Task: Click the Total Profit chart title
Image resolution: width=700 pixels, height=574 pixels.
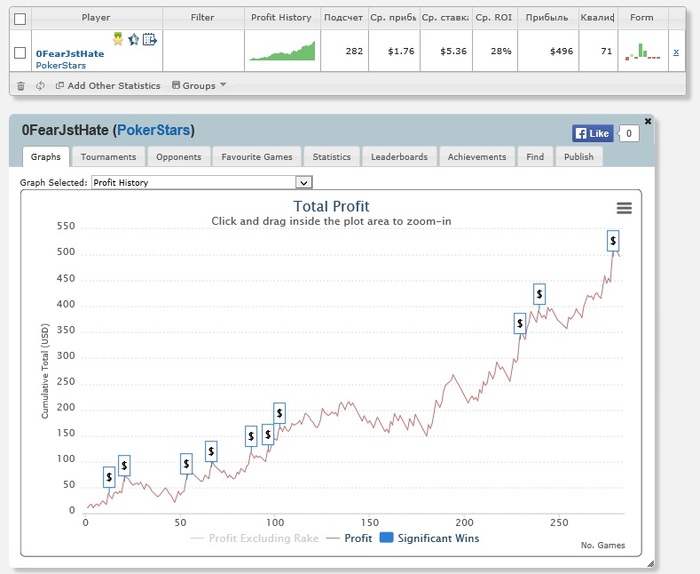Action: pos(331,206)
